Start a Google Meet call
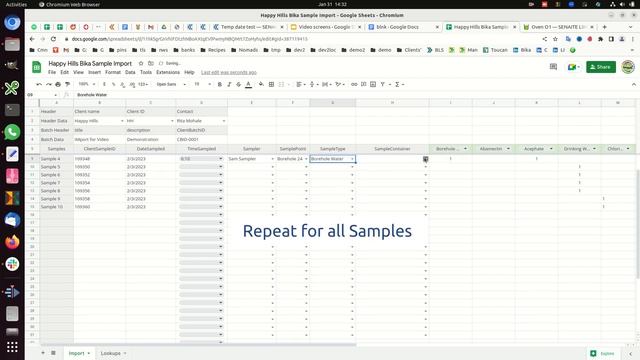The image size is (640, 360). 573,67
